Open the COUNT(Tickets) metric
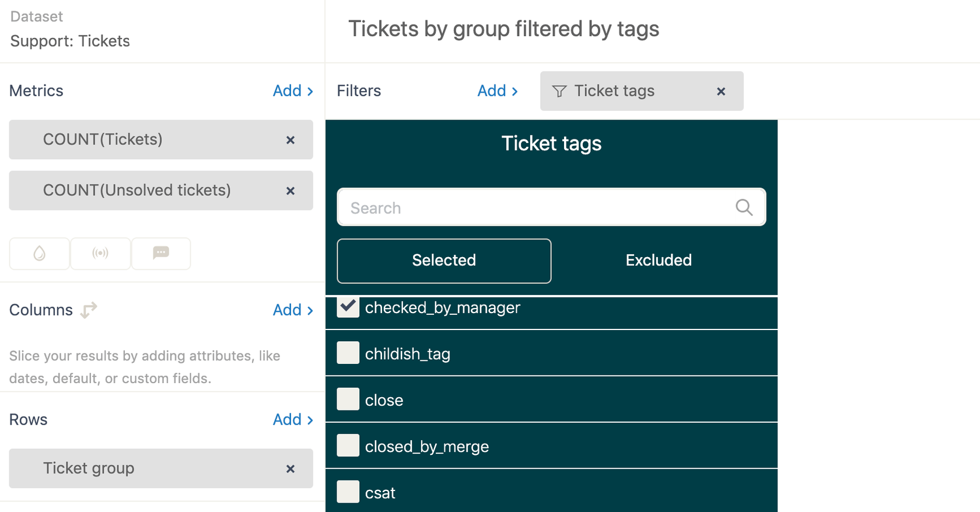980x512 pixels. point(161,139)
